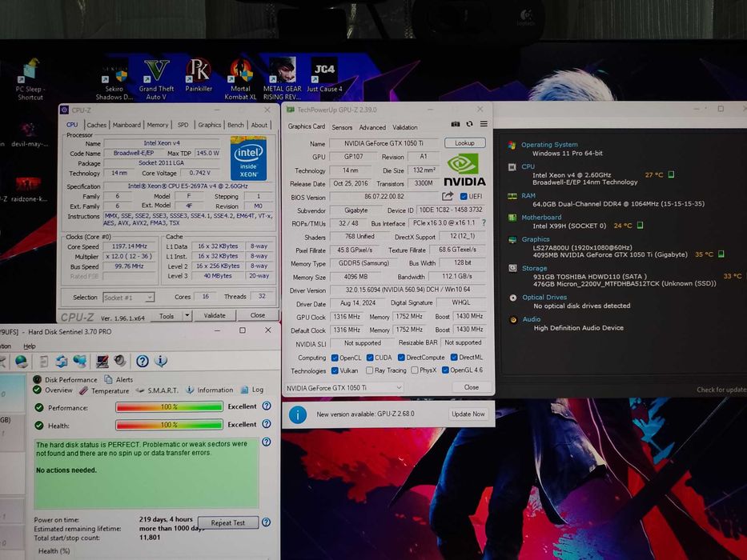This screenshot has height=560, width=747.
Task: Click the help icon next to Health Excellent
Action: pyautogui.click(x=267, y=424)
